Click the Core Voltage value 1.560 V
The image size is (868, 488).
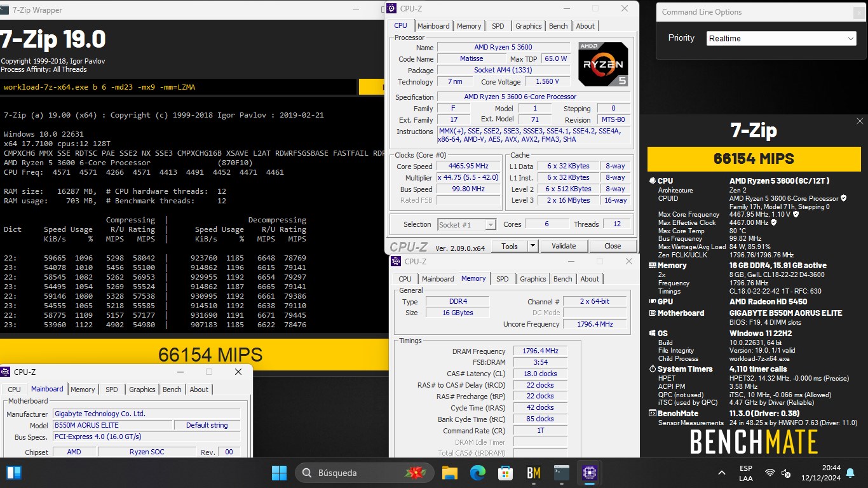click(x=548, y=81)
